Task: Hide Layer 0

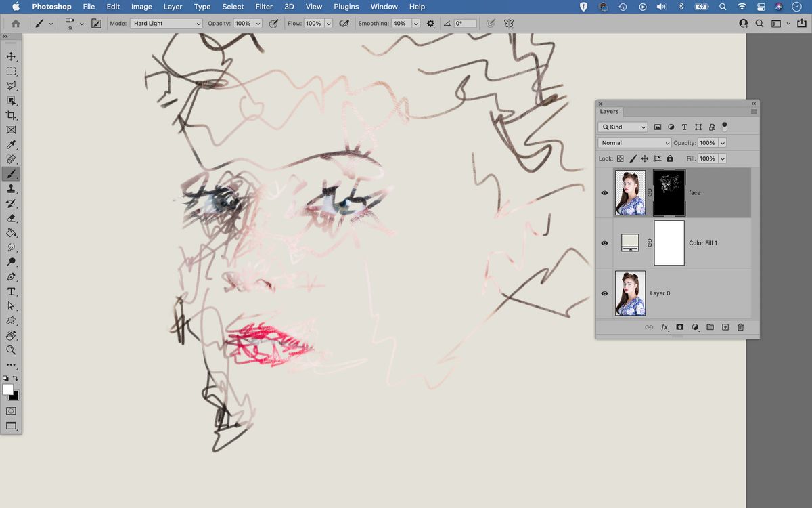Action: 604,293
